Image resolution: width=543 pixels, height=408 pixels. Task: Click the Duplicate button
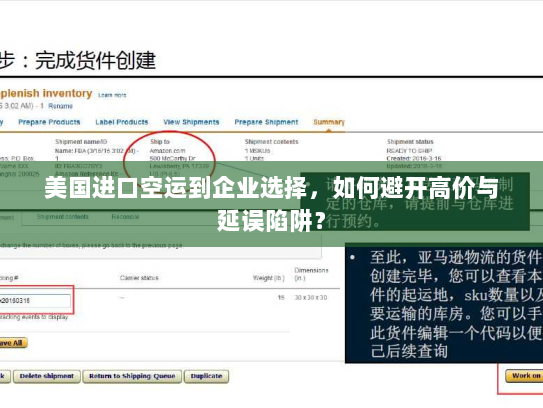coord(206,376)
